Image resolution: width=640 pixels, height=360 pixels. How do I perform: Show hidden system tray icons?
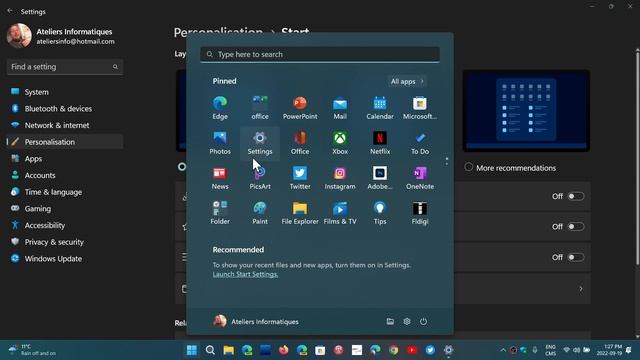coord(503,350)
